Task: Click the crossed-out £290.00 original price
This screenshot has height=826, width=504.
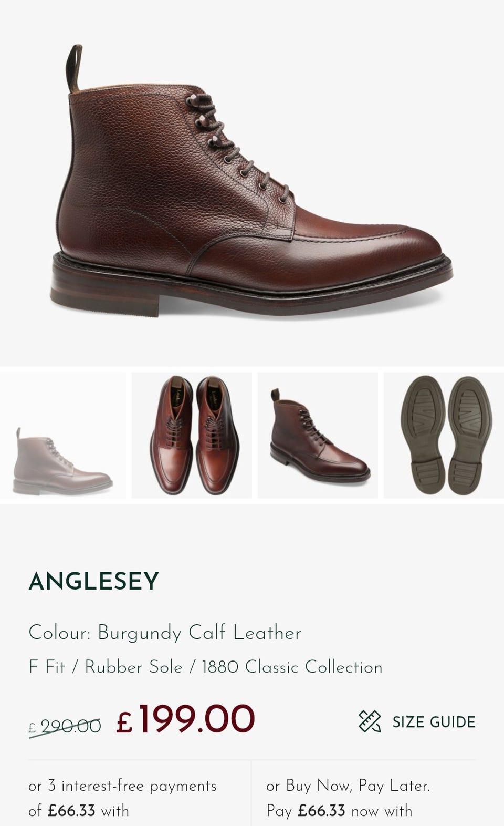Action: [65, 726]
